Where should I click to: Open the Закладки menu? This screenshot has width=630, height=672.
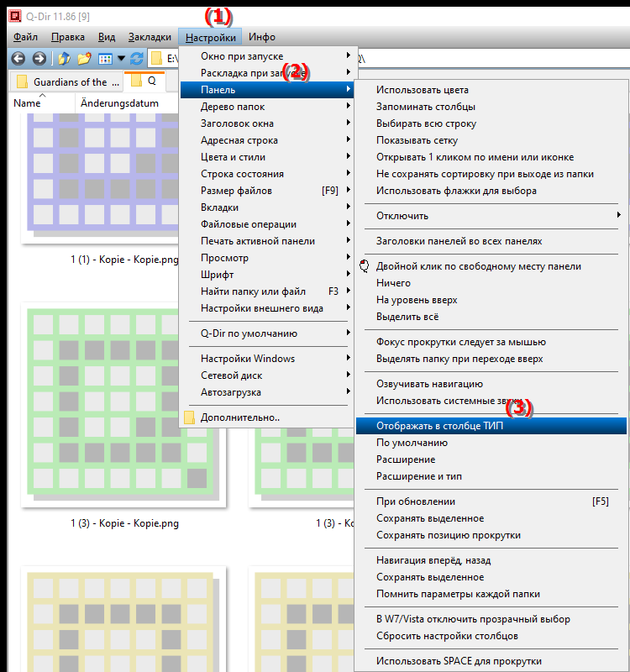coord(150,37)
